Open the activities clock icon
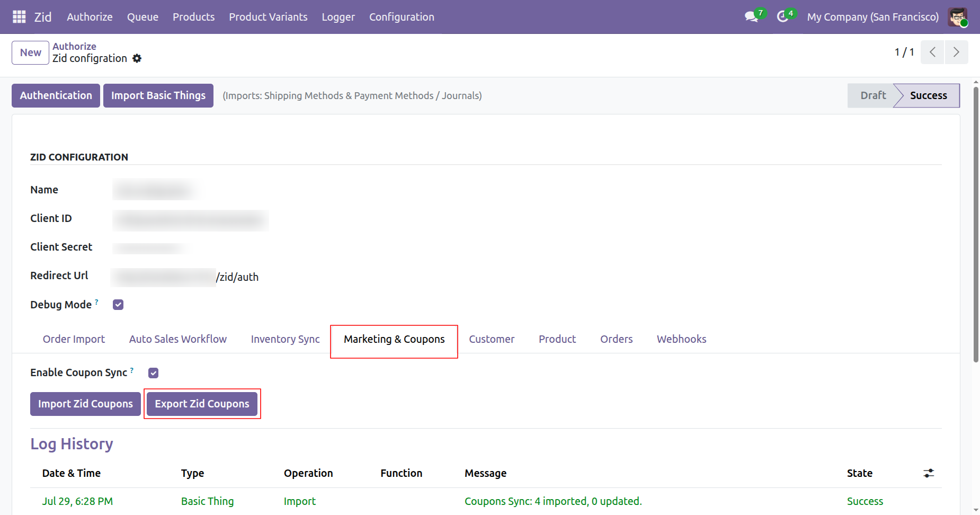The height and width of the screenshot is (515, 980). (x=782, y=17)
